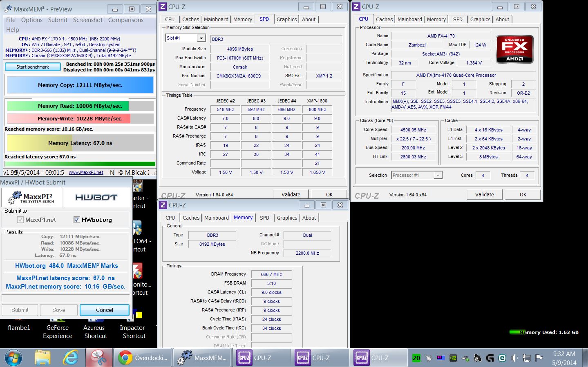Switch to SPD tab in the Memory CPU-Z window
588x367 pixels.
tap(264, 218)
